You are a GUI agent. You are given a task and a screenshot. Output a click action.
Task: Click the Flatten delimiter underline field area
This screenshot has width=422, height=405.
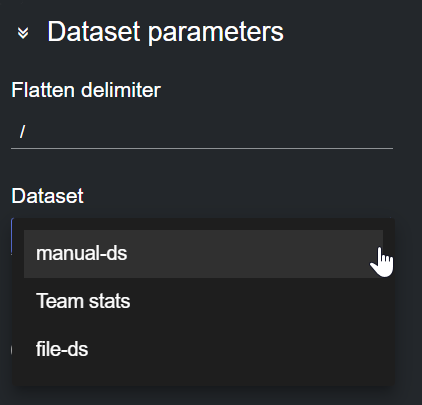202,132
